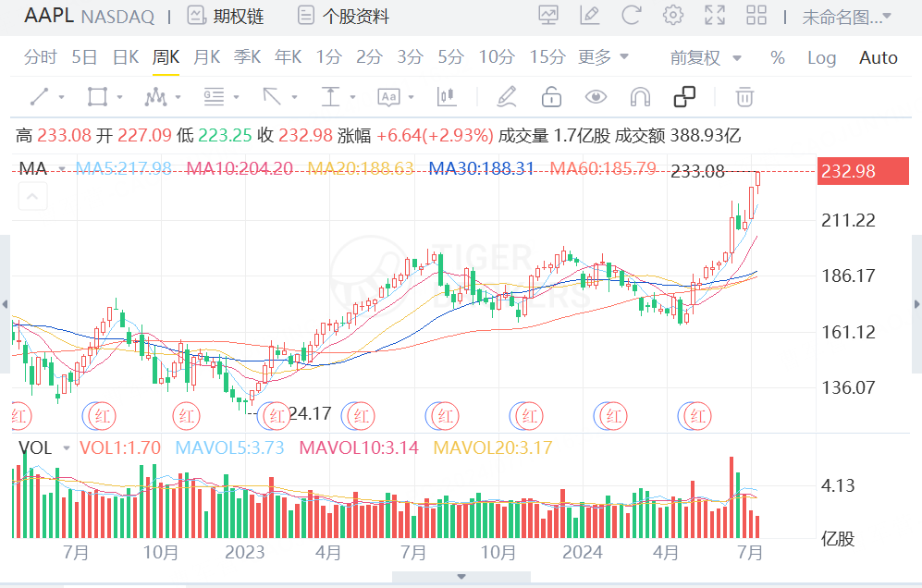Select the 2分 two-minute timeframe
The image size is (922, 588).
pos(369,57)
